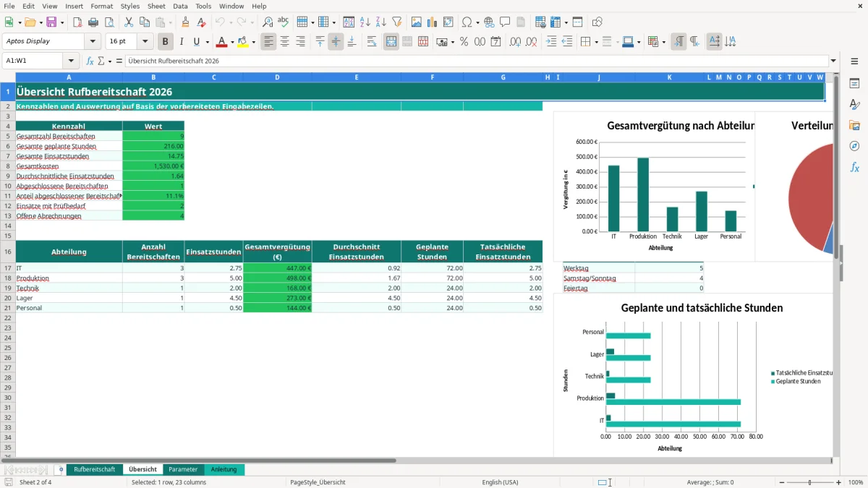Insert a comment

(x=505, y=22)
